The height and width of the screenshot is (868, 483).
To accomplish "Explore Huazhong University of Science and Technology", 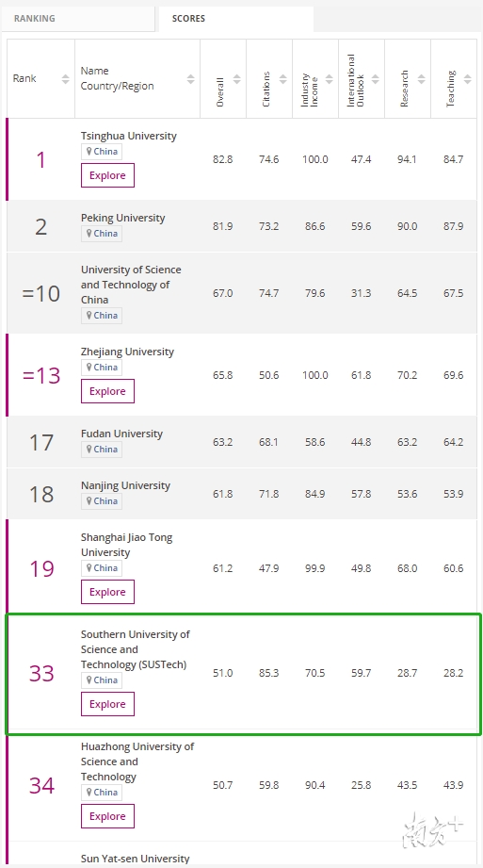I will point(107,816).
